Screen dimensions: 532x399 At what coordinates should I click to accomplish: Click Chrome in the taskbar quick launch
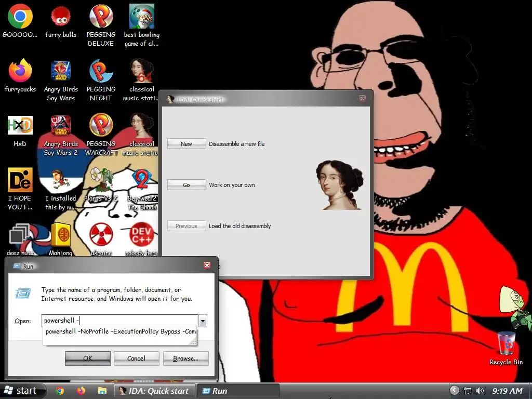60,391
